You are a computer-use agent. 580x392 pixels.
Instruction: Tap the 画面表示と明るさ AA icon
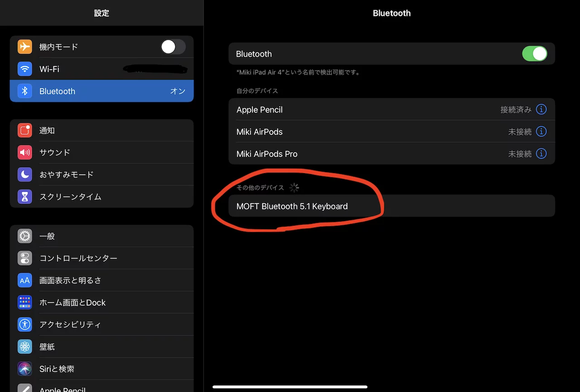[x=25, y=281]
